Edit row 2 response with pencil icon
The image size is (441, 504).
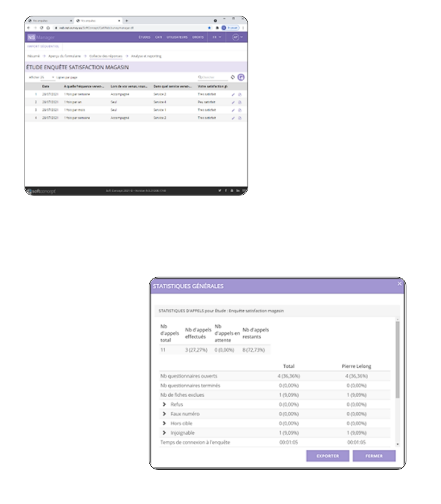pyautogui.click(x=233, y=102)
